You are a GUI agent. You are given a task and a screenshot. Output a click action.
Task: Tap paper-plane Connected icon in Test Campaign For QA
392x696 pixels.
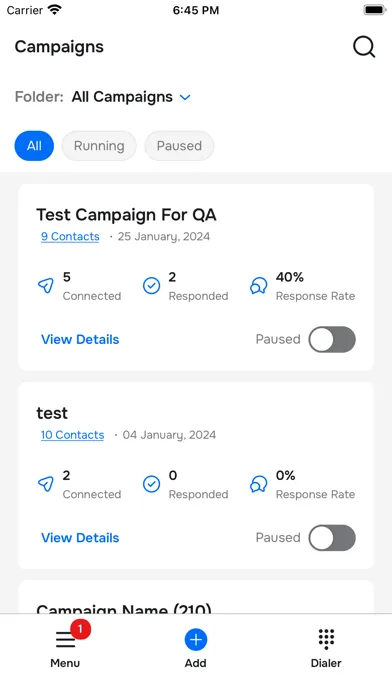[x=46, y=286]
